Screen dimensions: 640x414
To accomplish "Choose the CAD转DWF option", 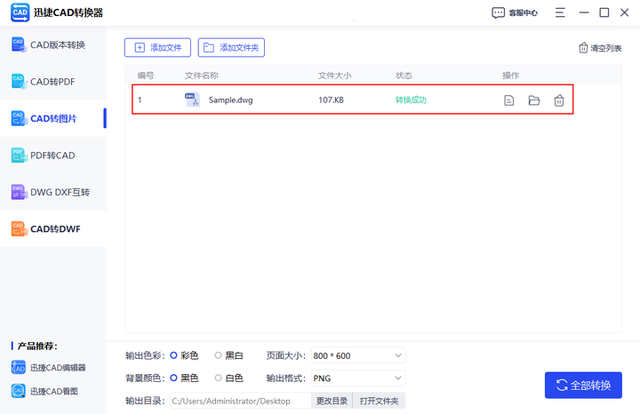I will 53,229.
